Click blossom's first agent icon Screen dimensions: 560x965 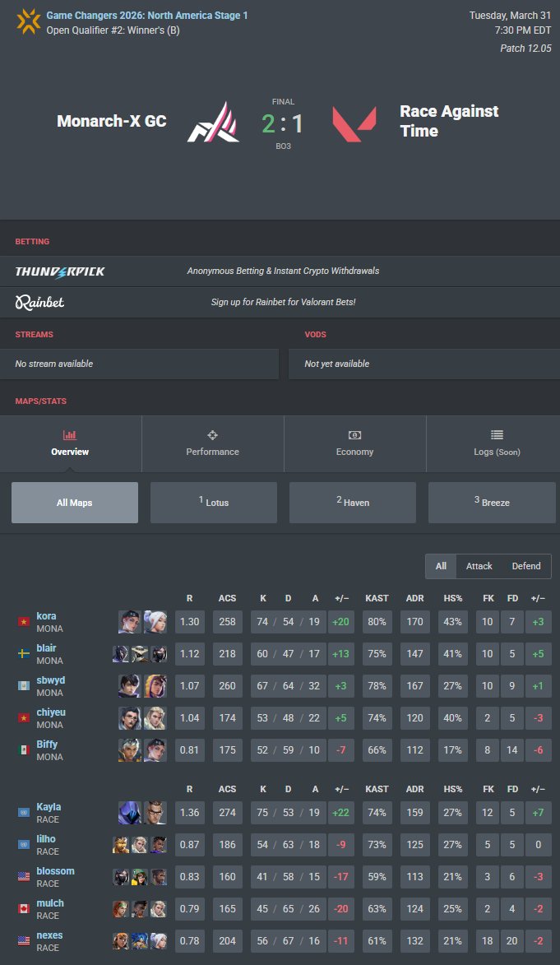click(x=121, y=876)
